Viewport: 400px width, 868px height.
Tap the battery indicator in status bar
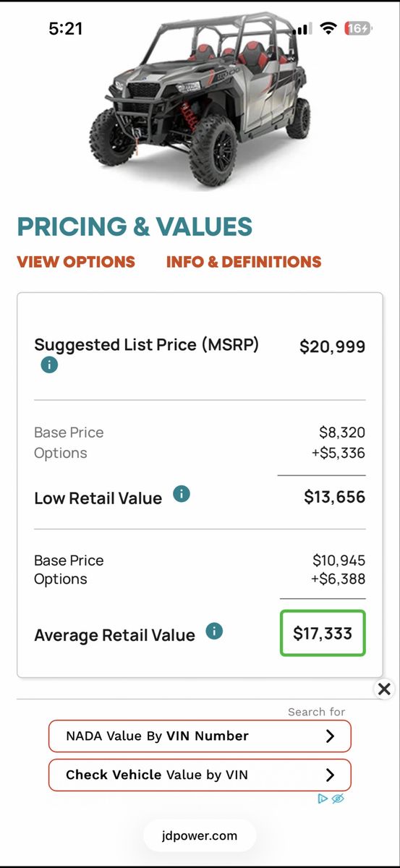point(359,28)
